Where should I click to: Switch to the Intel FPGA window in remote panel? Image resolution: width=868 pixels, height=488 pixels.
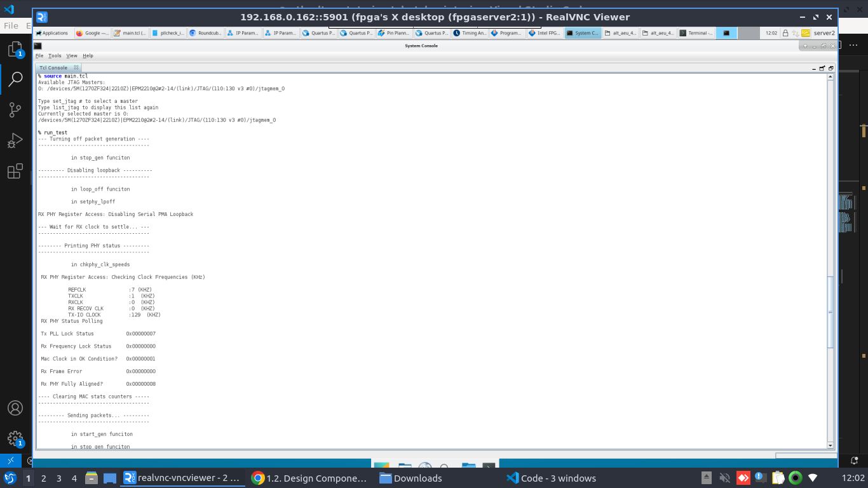pos(545,33)
